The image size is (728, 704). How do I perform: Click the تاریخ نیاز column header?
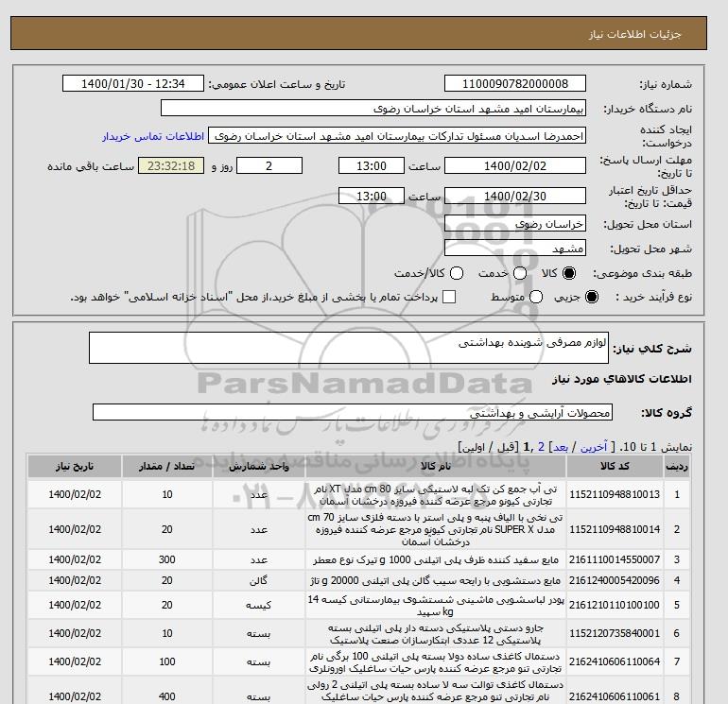click(x=75, y=467)
